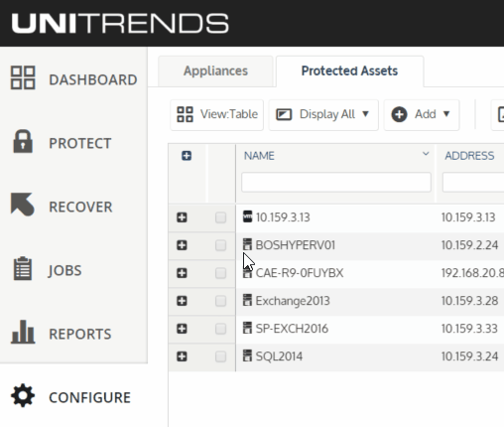Toggle sort chevron in NAME column header

point(426,154)
